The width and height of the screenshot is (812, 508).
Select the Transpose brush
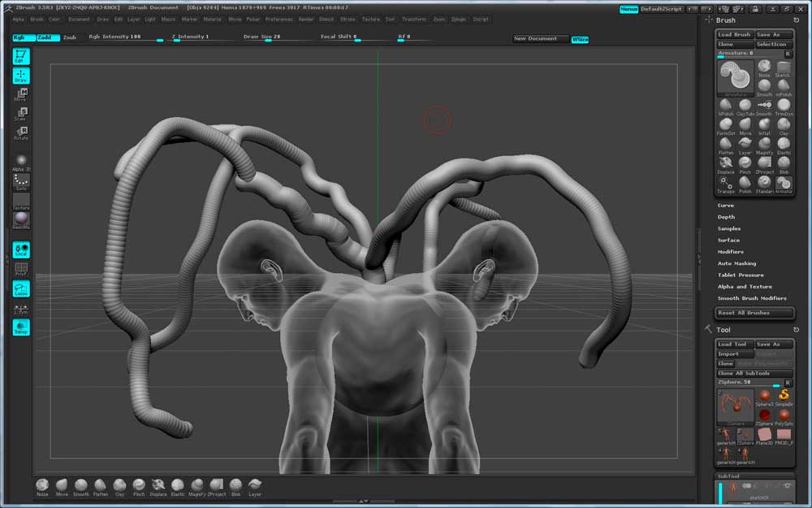[725, 184]
